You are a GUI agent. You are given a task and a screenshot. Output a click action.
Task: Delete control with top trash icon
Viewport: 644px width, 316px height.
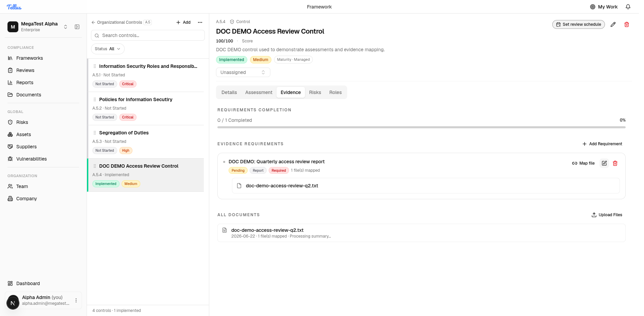point(627,24)
